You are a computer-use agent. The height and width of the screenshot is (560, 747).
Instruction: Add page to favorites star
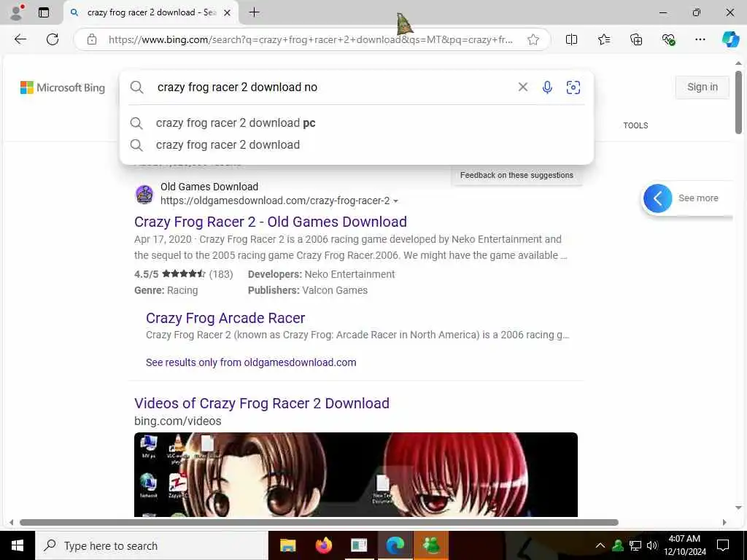point(533,39)
